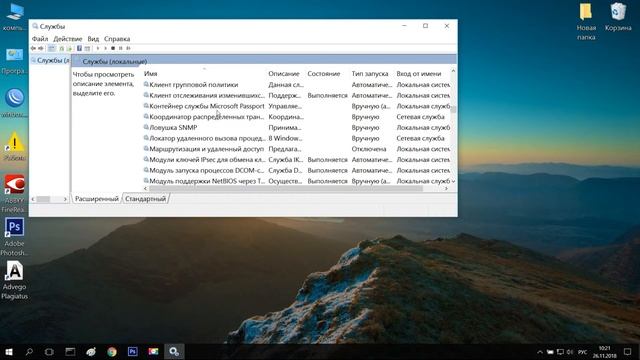The height and width of the screenshot is (360, 640).
Task: Open the Файл menu
Action: pos(40,39)
